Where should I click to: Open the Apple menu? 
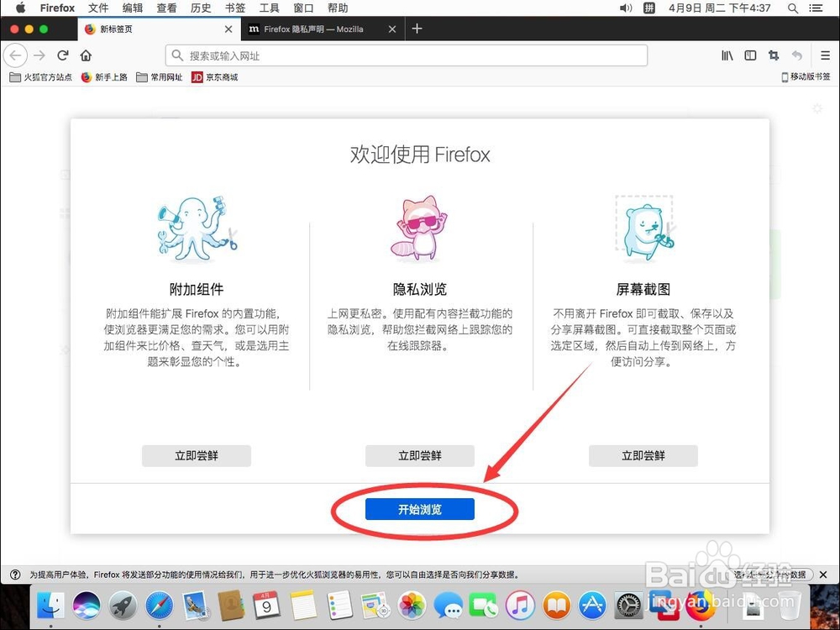tap(20, 8)
